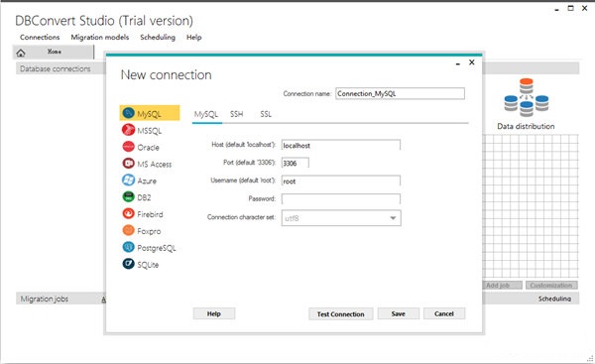Select the MS Access icon
The image size is (595, 364).
(x=128, y=164)
